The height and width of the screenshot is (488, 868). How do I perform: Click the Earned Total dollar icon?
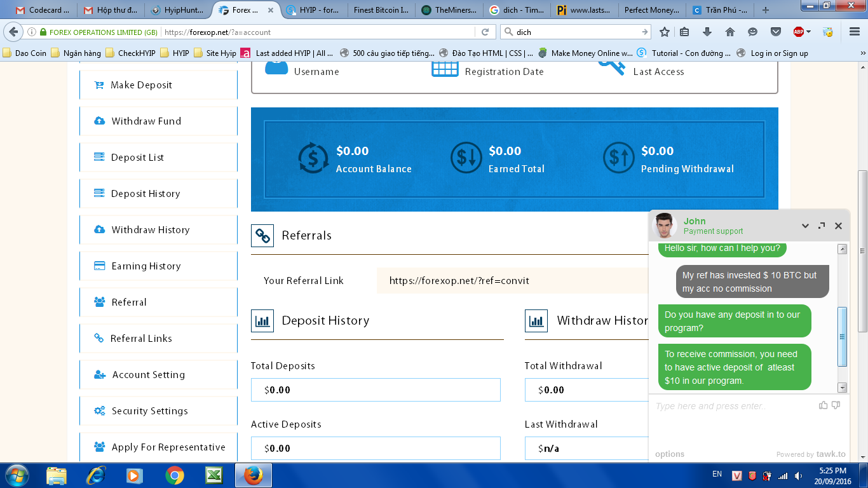[466, 158]
